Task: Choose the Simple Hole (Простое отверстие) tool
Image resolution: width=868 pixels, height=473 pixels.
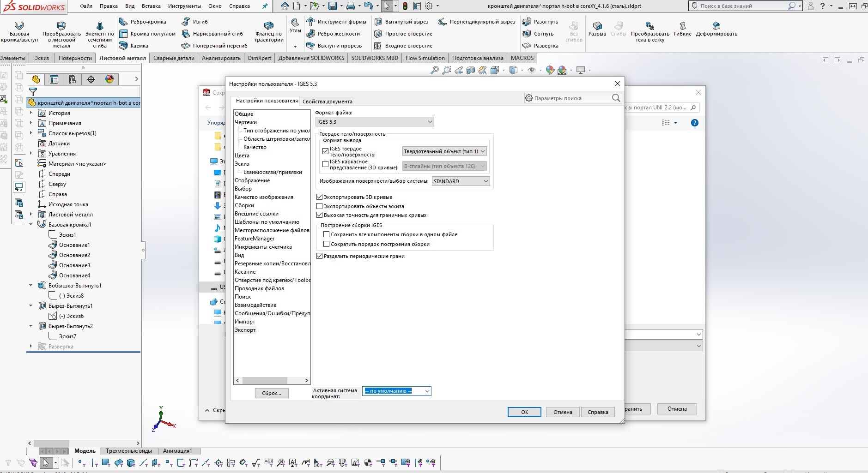Action: pyautogui.click(x=403, y=34)
